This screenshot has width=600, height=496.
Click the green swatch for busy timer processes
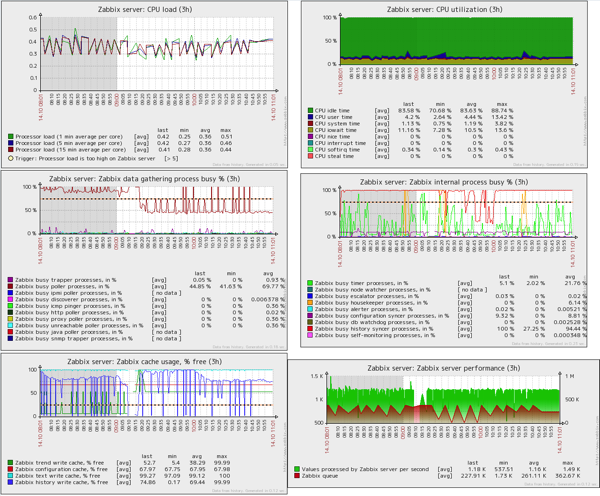[310, 283]
